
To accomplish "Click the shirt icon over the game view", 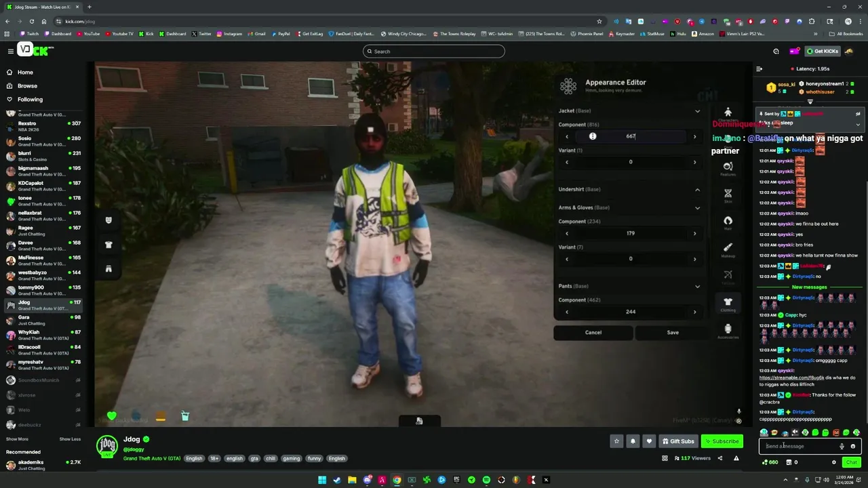I will tap(108, 245).
